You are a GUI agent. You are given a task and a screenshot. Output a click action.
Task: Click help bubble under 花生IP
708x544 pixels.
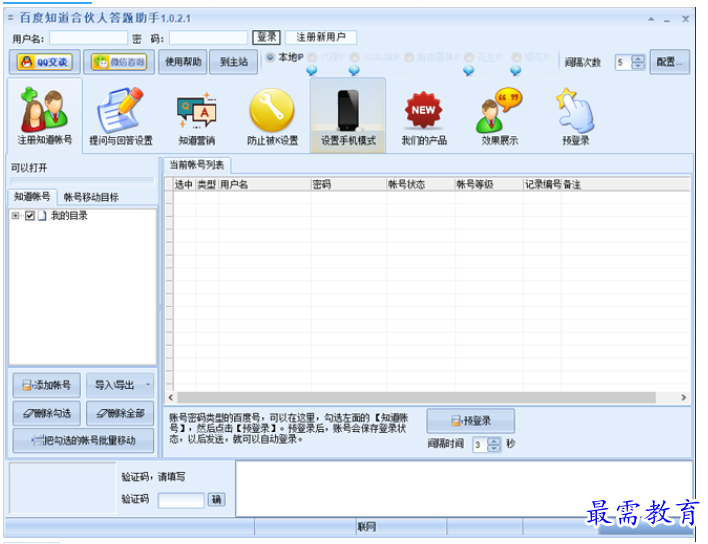(x=469, y=70)
